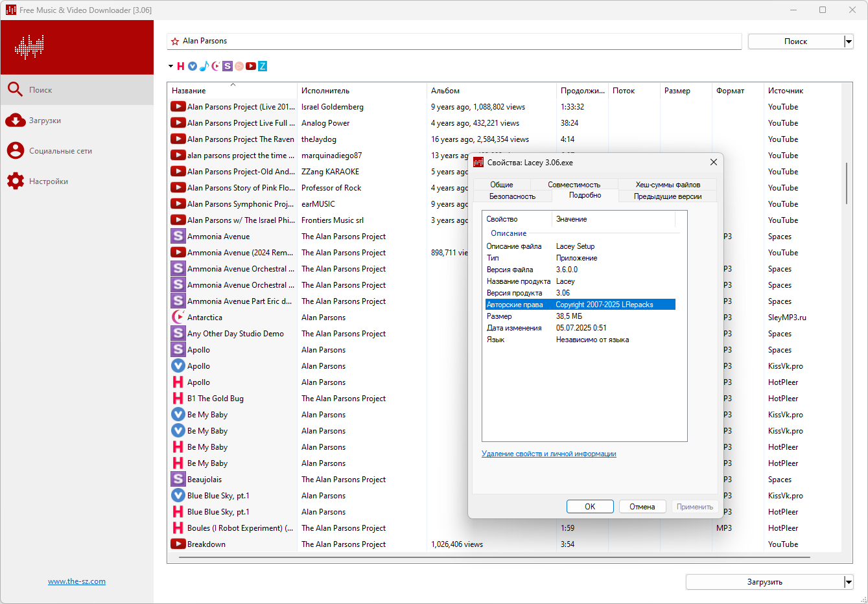Screen dimensions: 868x604
Task: Click the star favorite icon in search field
Action: point(175,41)
